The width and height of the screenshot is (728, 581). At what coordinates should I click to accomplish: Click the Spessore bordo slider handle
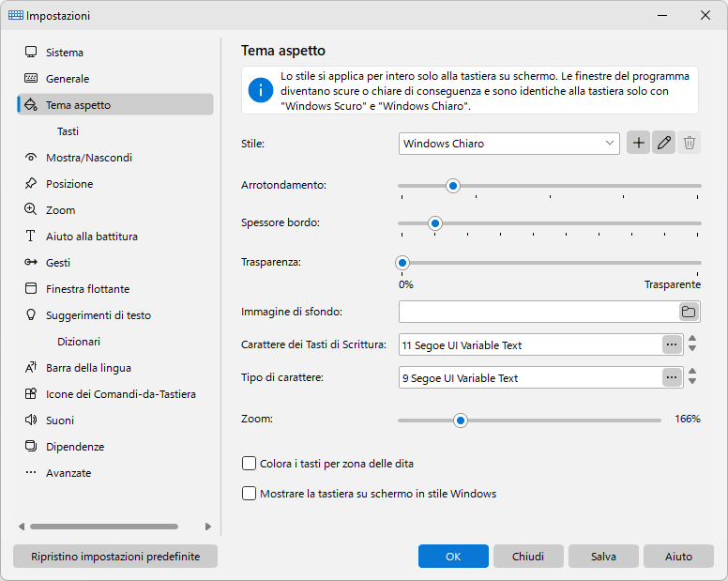435,223
